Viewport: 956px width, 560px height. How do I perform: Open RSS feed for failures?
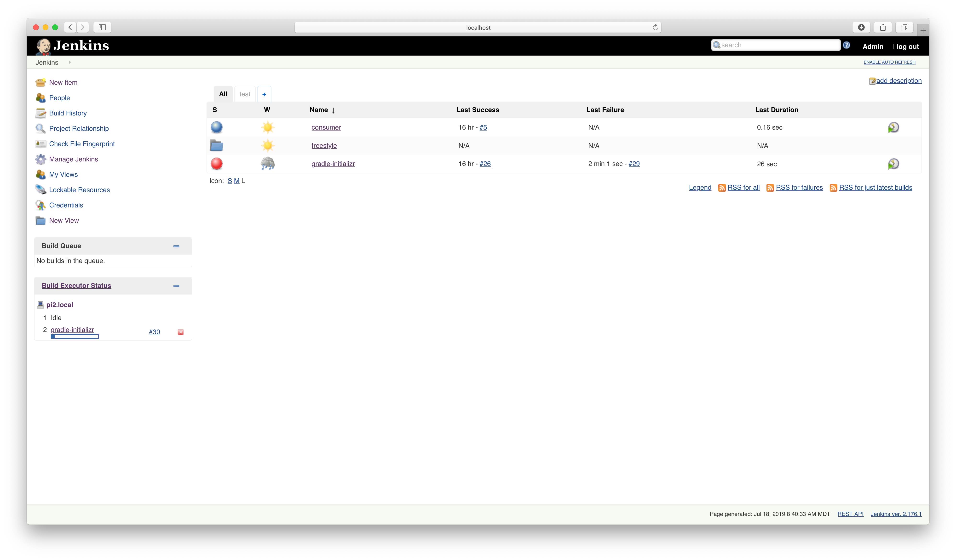tap(799, 187)
